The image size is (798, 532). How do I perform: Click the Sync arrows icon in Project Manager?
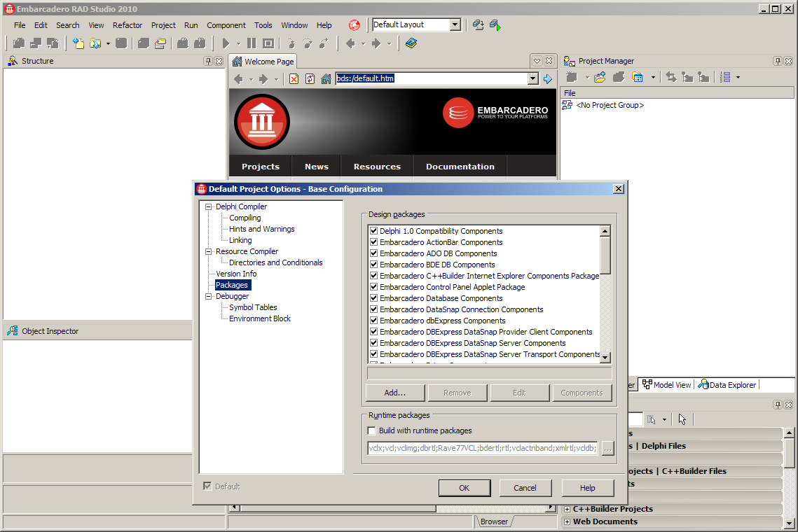coord(671,77)
